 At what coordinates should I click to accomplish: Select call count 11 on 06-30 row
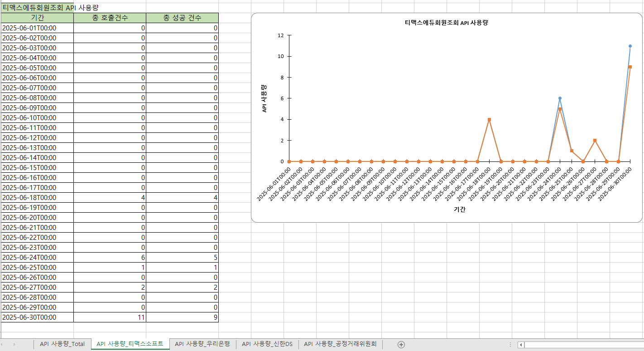coord(110,317)
